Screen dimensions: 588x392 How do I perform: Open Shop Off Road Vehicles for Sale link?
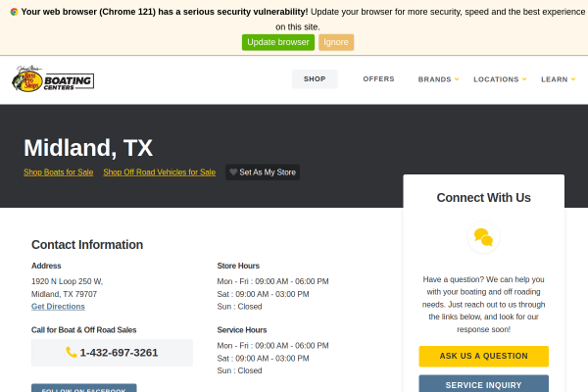(x=160, y=172)
